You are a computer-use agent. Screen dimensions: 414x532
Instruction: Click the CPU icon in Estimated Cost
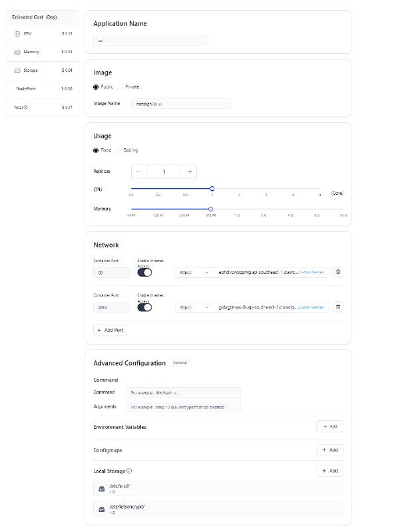pyautogui.click(x=17, y=33)
